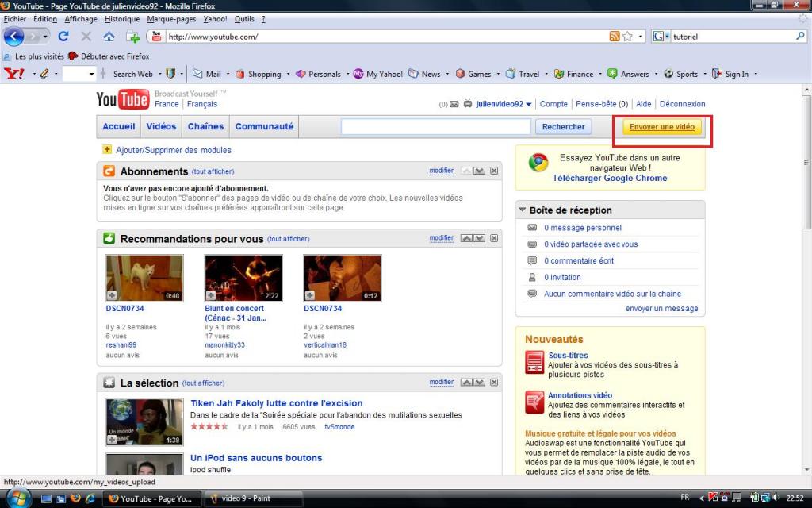
Task: Go back with the Firefox back arrow
Action: (x=14, y=37)
